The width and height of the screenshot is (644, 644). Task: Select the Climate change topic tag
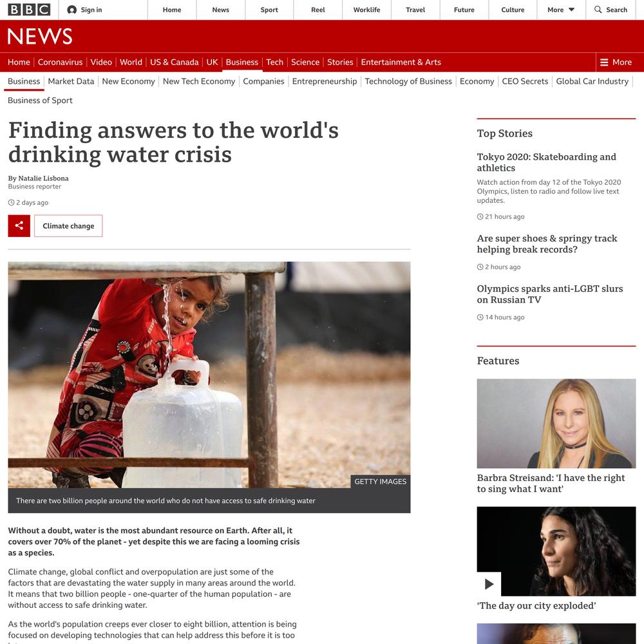point(68,225)
